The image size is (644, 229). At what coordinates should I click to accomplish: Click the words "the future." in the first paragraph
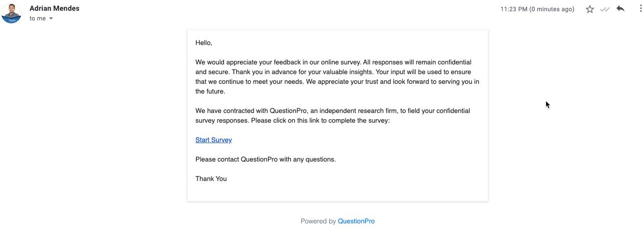[x=210, y=92]
